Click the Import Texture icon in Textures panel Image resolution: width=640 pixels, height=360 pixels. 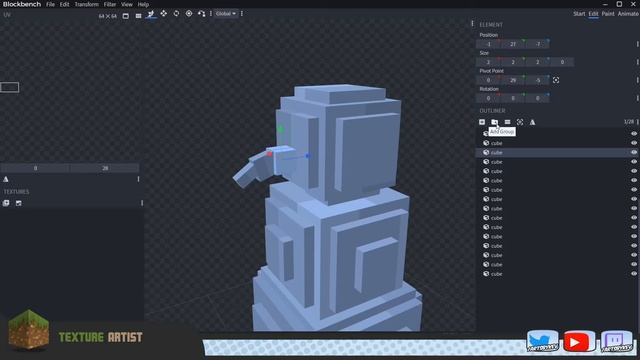pyautogui.click(x=6, y=203)
